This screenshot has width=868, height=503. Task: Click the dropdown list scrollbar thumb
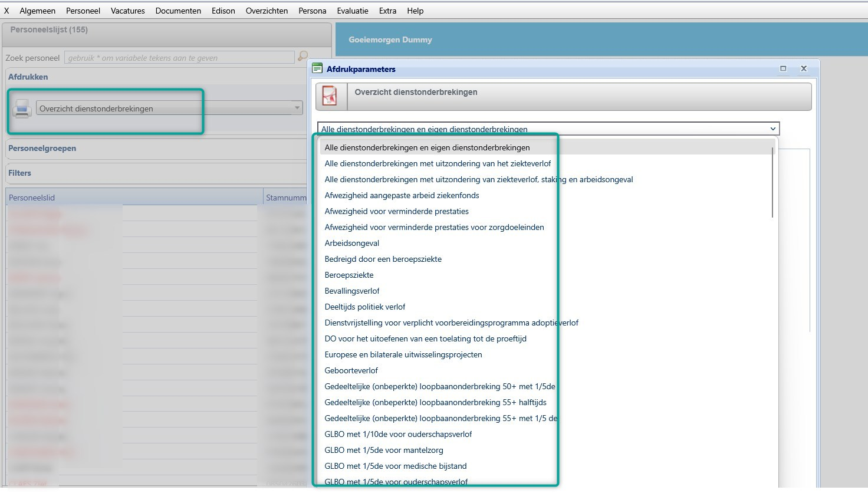[772, 182]
